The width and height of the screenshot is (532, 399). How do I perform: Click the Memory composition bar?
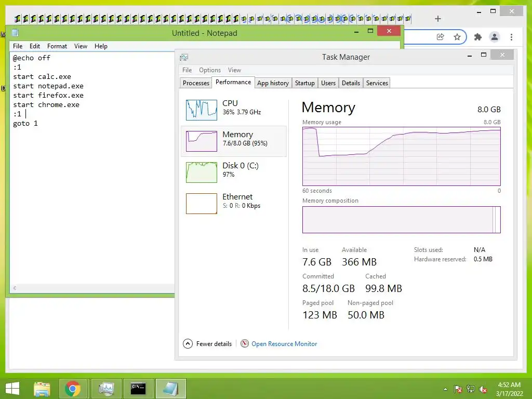click(x=402, y=220)
